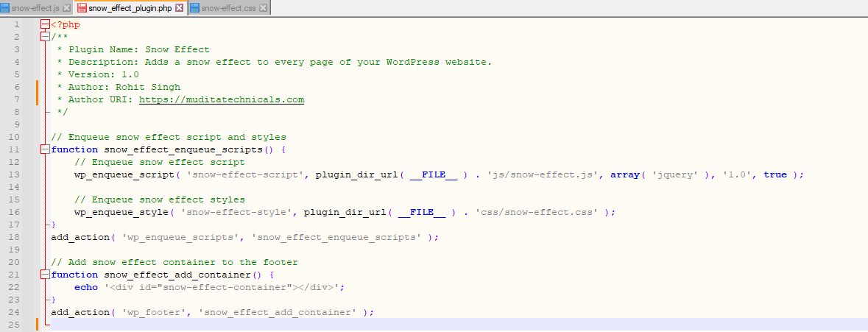
Task: Click the blue disk icon on snow-effect.css tab
Action: (x=194, y=8)
